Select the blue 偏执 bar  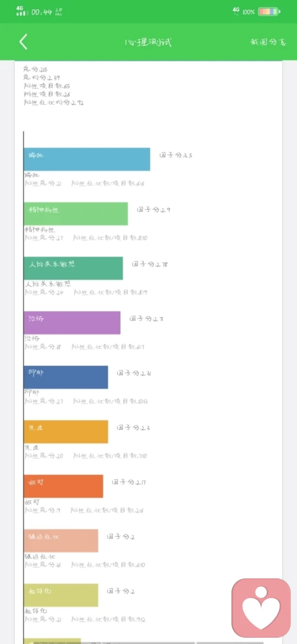coord(87,159)
